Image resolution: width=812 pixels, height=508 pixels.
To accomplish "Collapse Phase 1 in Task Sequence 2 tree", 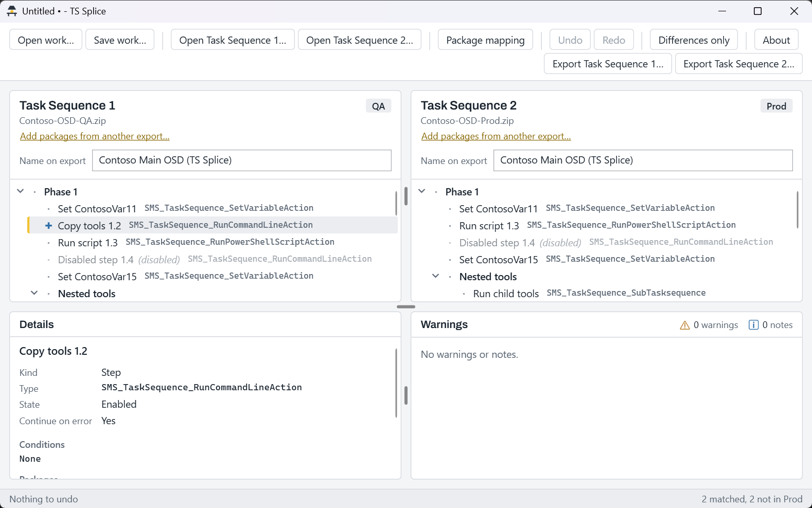I will tap(422, 191).
